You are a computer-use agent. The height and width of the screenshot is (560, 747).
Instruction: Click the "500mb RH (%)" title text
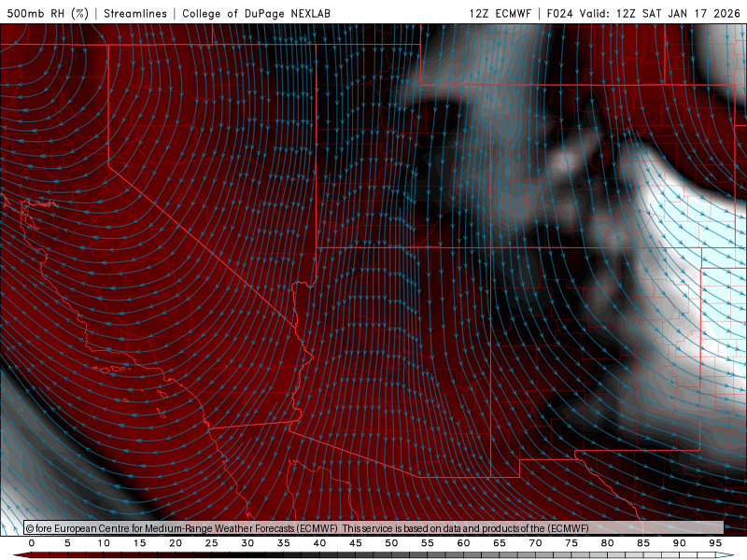tap(48, 13)
